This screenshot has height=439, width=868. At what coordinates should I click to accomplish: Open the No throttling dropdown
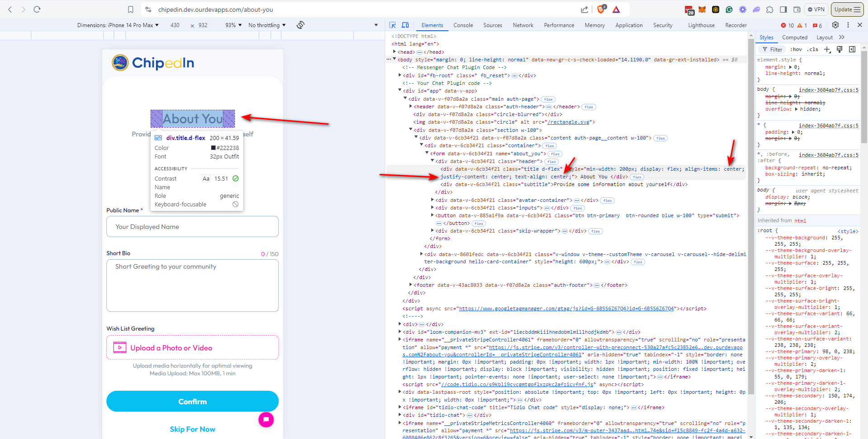[x=267, y=25]
